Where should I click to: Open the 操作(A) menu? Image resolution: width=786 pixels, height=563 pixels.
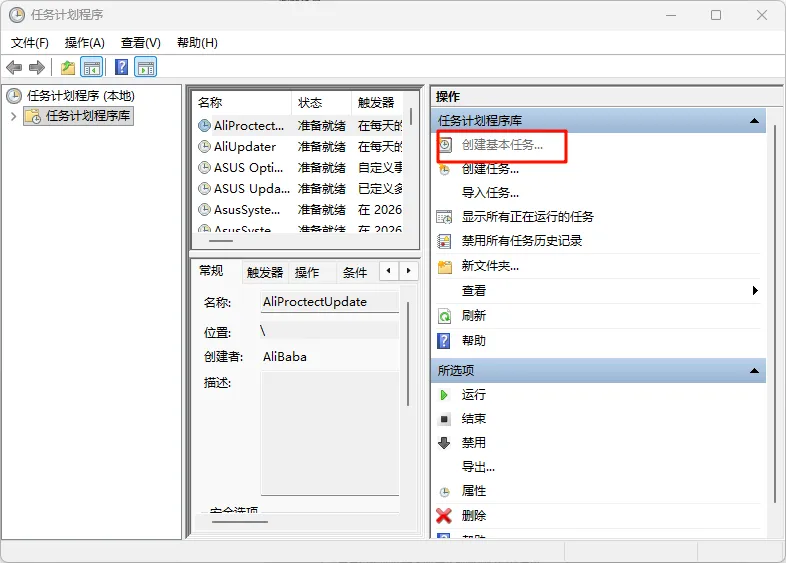tap(85, 43)
